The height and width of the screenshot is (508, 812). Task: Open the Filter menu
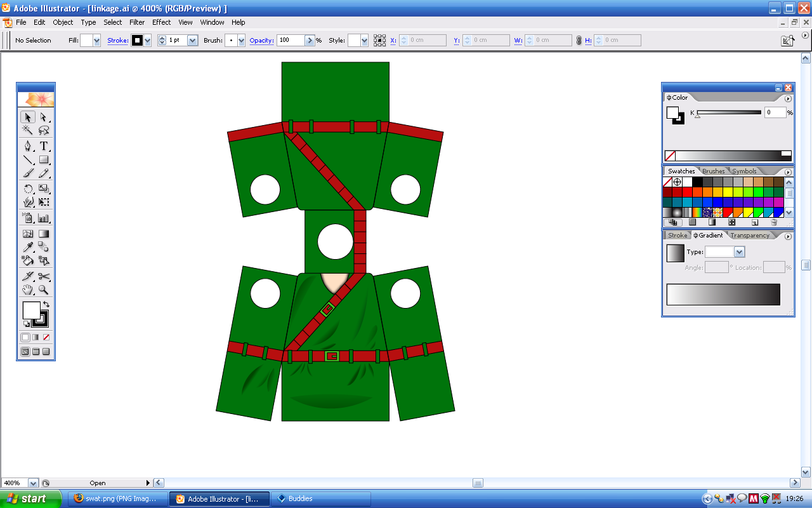137,22
